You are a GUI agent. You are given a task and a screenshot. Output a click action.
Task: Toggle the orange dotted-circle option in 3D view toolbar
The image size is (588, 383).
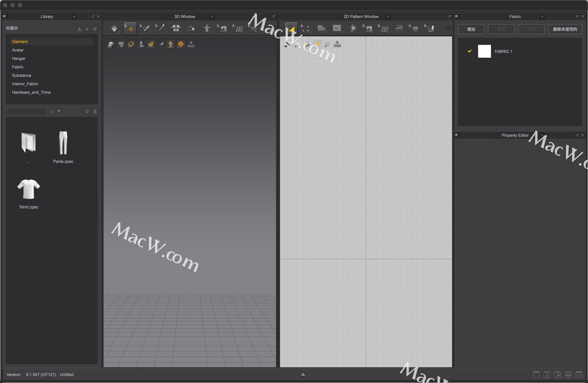click(131, 44)
